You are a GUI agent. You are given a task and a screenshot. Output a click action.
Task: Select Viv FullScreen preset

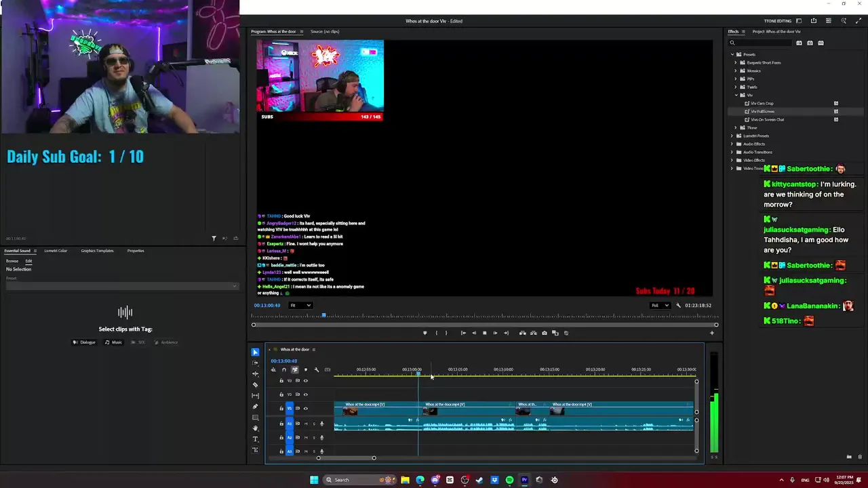pos(762,111)
